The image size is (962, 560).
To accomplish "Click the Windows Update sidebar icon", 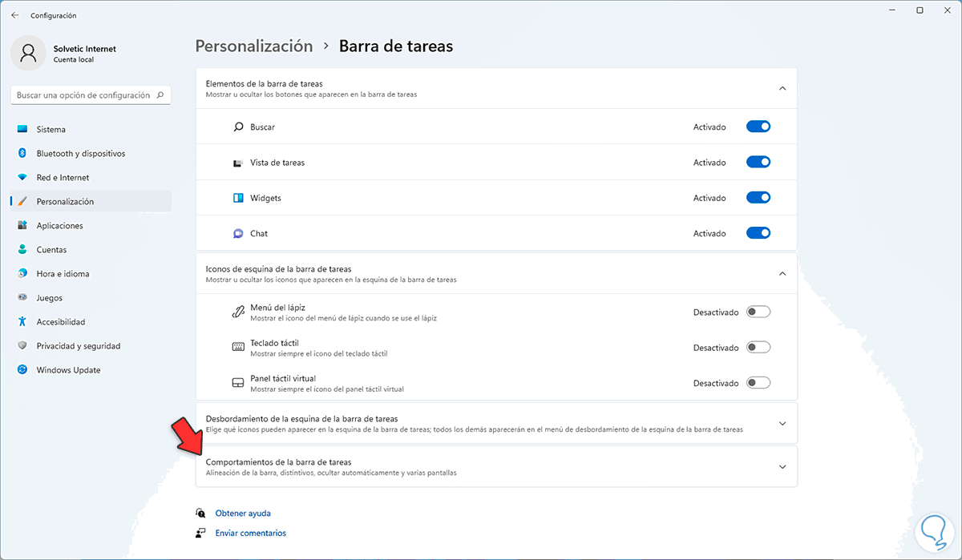I will [x=22, y=370].
